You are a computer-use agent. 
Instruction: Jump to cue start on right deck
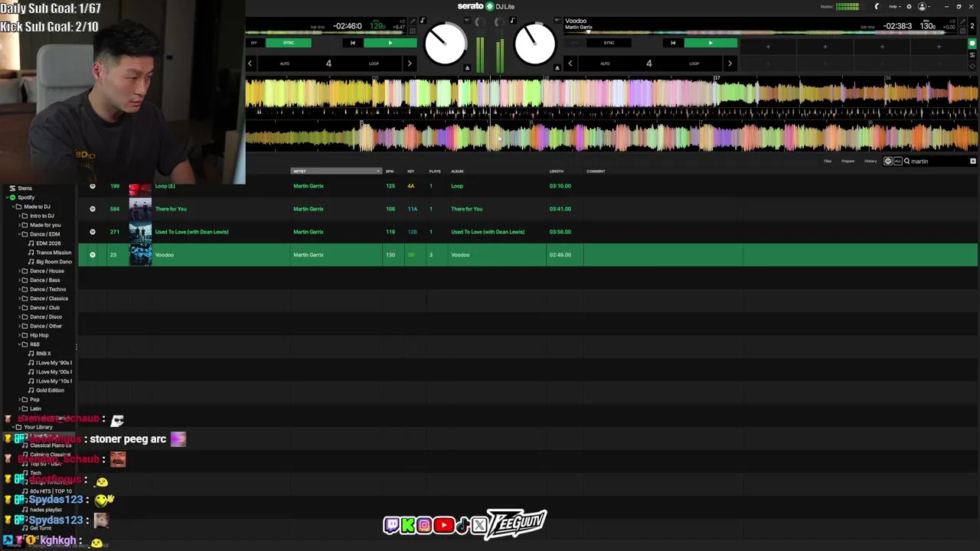[x=673, y=43]
